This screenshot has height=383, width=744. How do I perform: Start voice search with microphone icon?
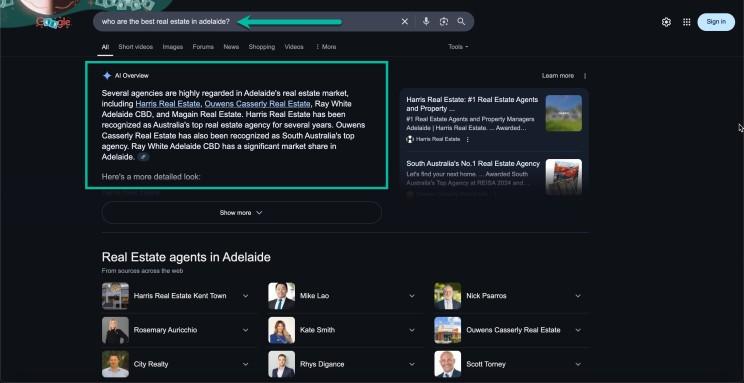(x=426, y=21)
